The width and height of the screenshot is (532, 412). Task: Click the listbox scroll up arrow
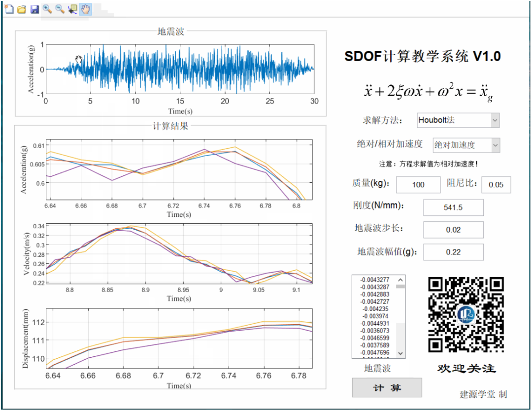point(400,280)
